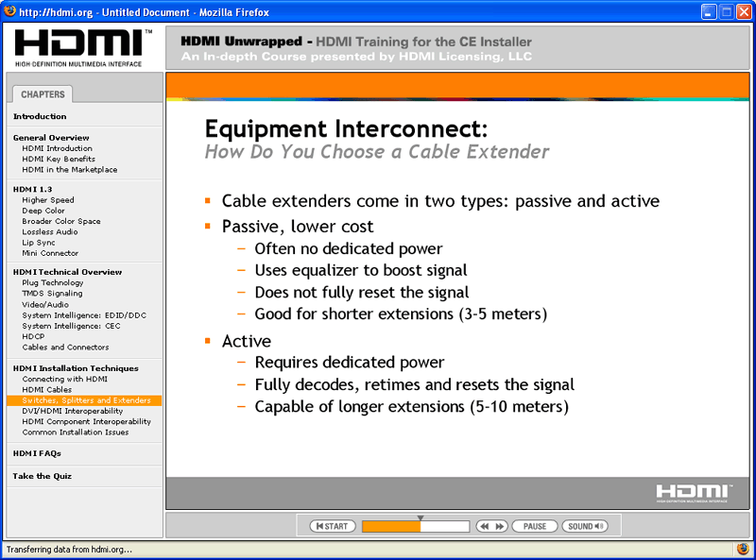Toggle the SOUND speaker button
The width and height of the screenshot is (756, 560).
pyautogui.click(x=585, y=526)
